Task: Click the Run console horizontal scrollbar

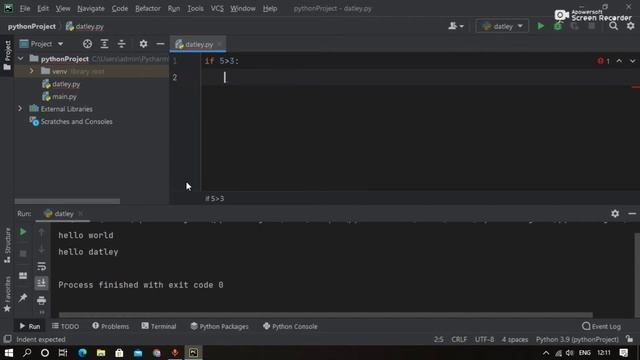Action: click(326, 315)
